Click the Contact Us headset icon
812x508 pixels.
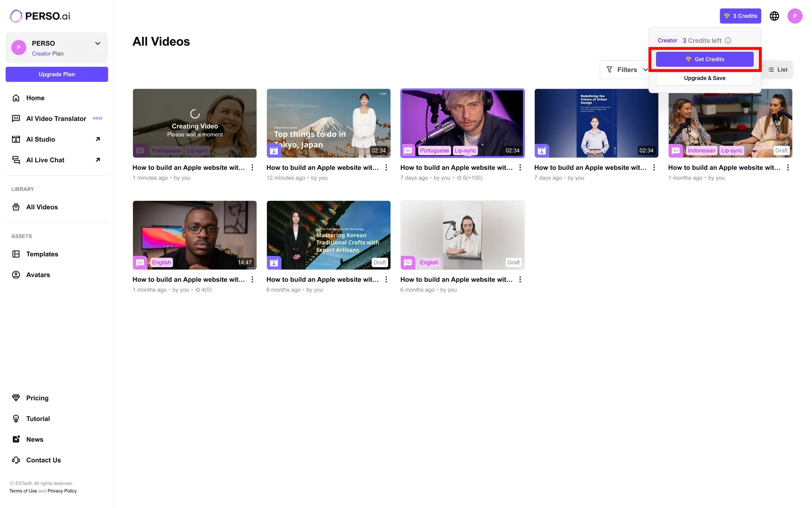point(16,460)
